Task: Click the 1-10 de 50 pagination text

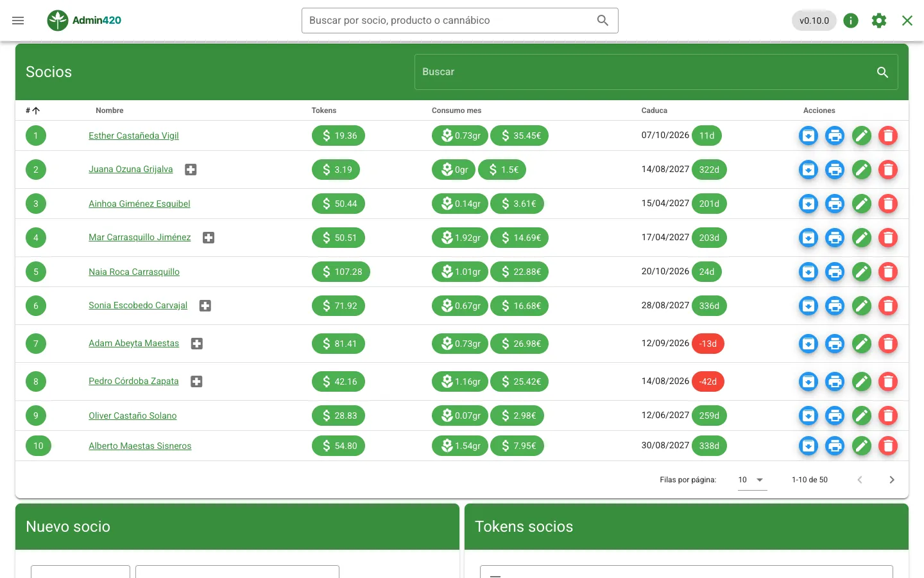Action: [810, 480]
